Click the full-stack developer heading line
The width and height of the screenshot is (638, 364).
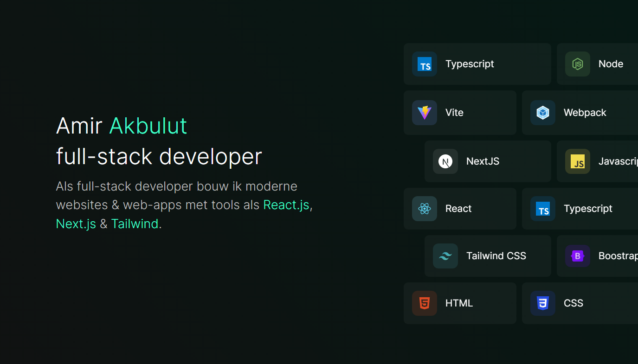(x=159, y=156)
